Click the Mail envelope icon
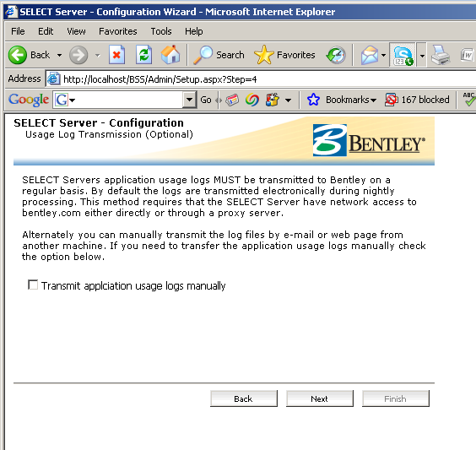476x450 pixels. pyautogui.click(x=370, y=55)
